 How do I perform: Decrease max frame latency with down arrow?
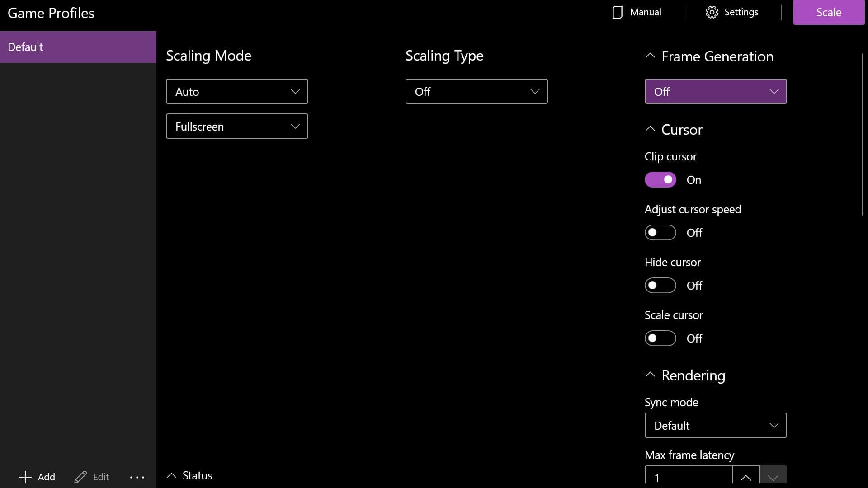click(x=773, y=477)
